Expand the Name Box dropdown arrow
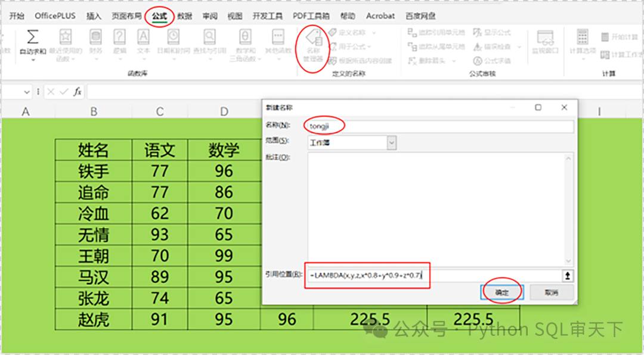 point(27,92)
